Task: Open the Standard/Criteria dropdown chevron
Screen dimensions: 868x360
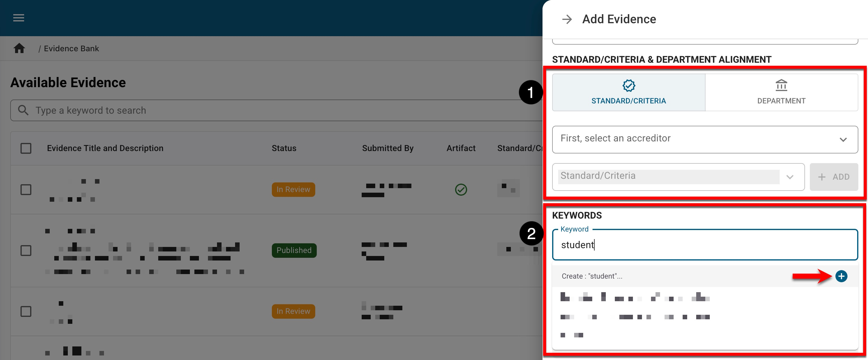Action: pyautogui.click(x=790, y=177)
